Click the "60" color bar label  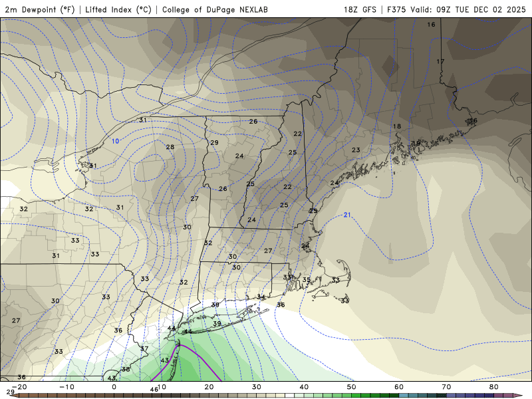point(399,387)
